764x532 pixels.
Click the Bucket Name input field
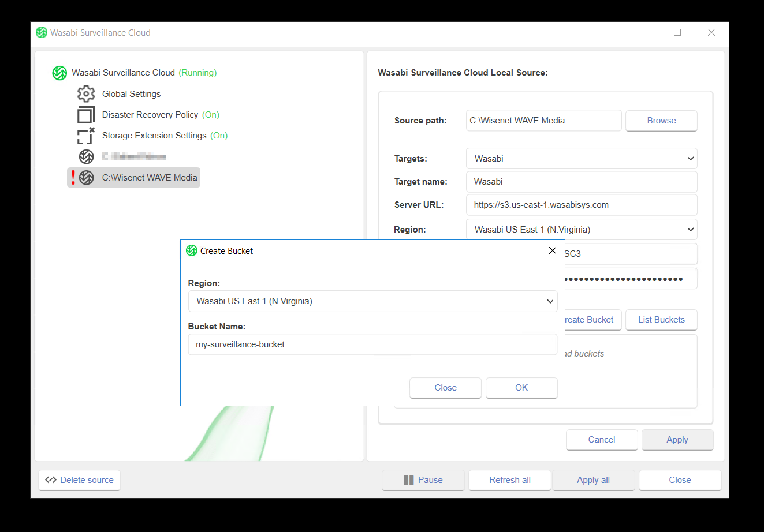(372, 344)
